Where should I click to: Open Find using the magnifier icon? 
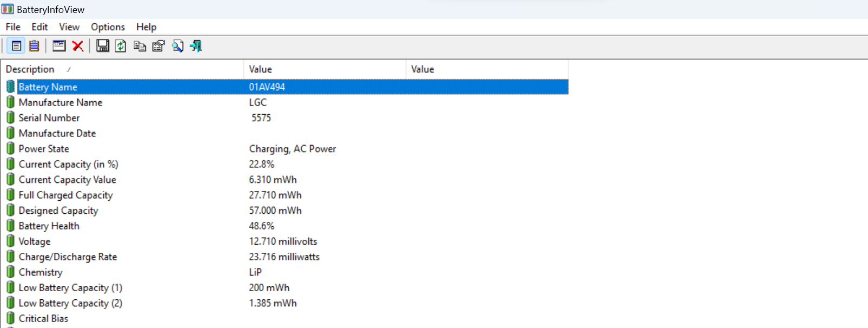tap(177, 46)
